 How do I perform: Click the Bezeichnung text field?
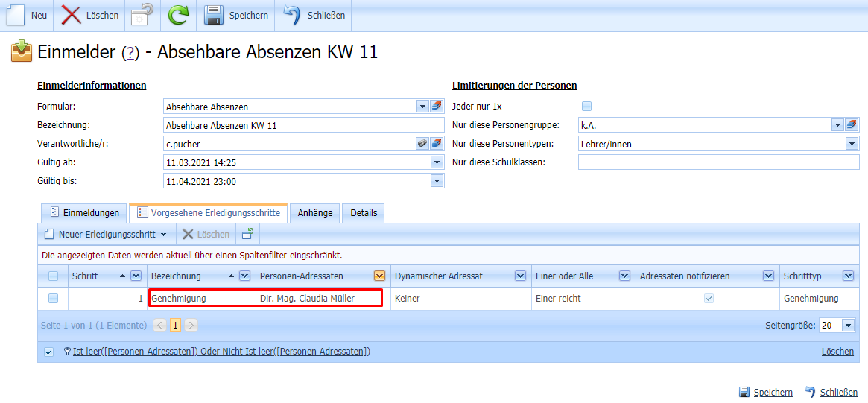(303, 125)
